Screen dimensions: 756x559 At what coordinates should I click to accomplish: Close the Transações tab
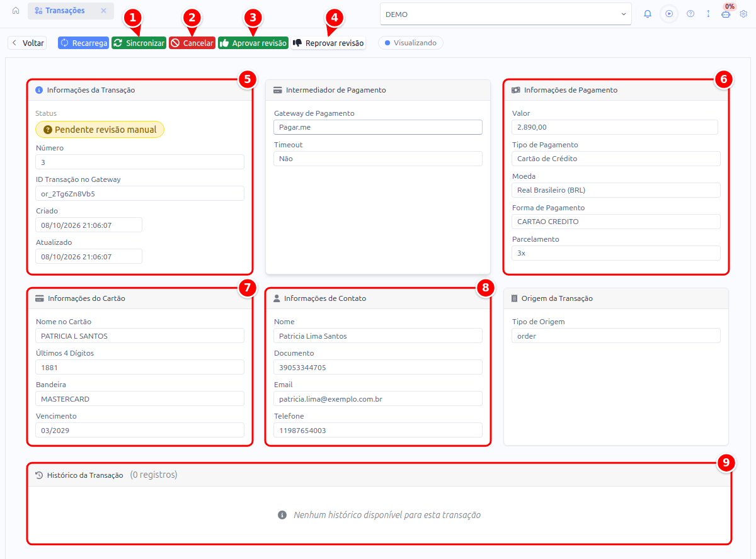103,11
